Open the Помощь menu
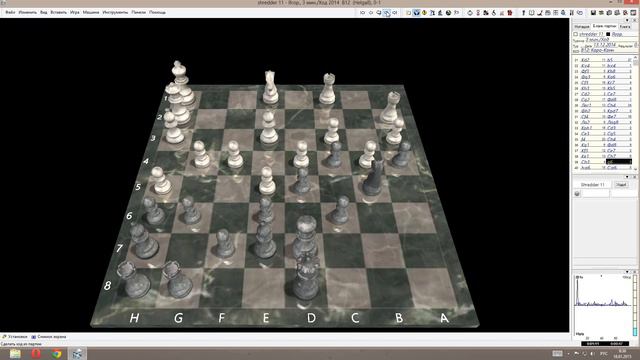Image resolution: width=640 pixels, height=360 pixels. [x=157, y=12]
